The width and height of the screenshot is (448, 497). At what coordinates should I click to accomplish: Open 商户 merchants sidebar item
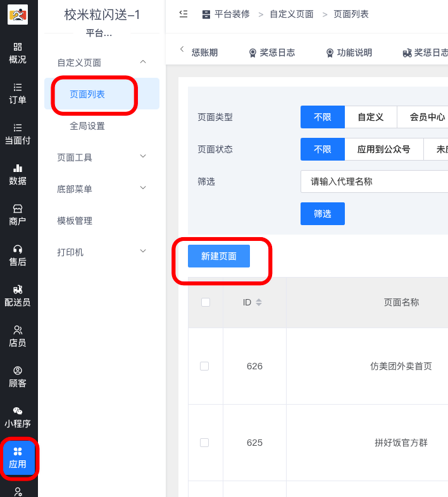18,215
